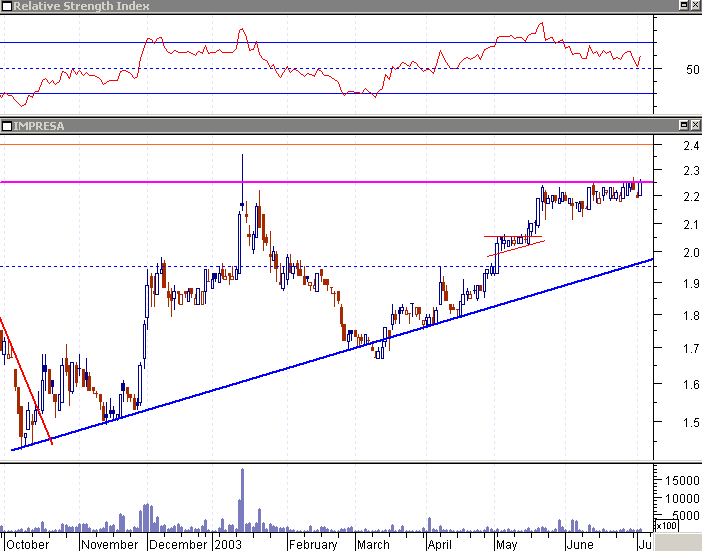Click the 2.1 price axis label
702x551 pixels.
point(691,225)
